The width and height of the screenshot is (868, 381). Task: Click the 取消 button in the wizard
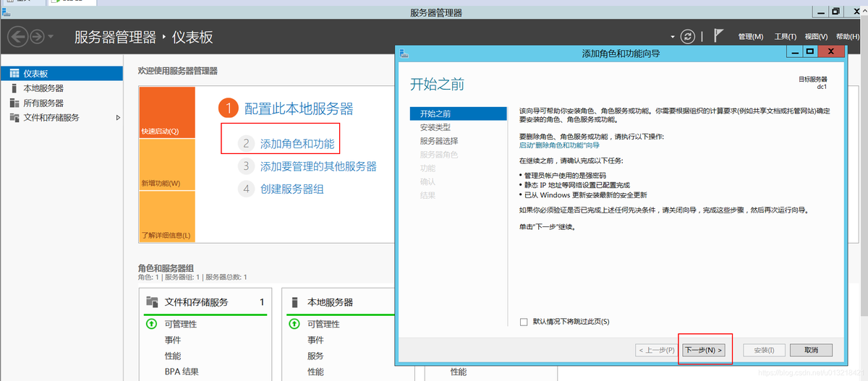811,350
